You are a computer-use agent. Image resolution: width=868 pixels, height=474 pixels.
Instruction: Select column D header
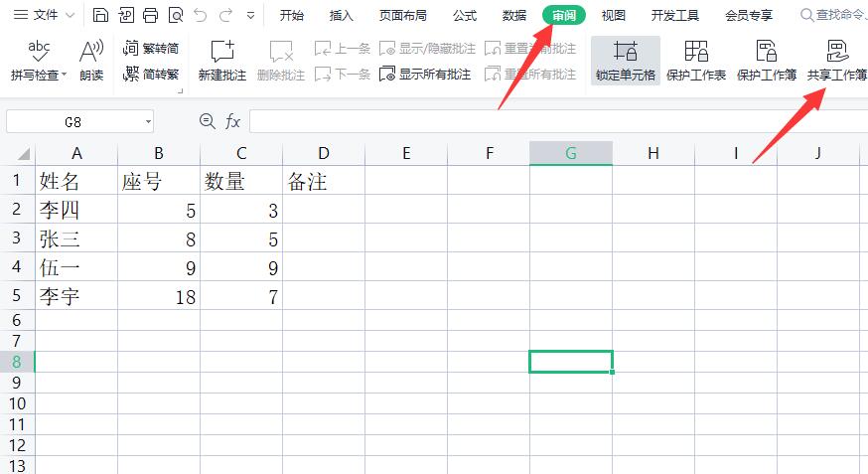[x=324, y=153]
